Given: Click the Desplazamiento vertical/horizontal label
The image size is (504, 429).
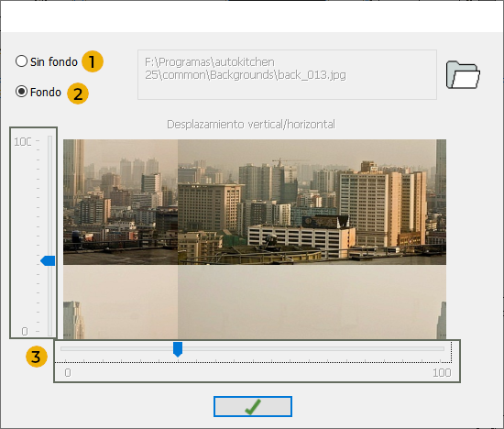Looking at the screenshot, I should [251, 124].
